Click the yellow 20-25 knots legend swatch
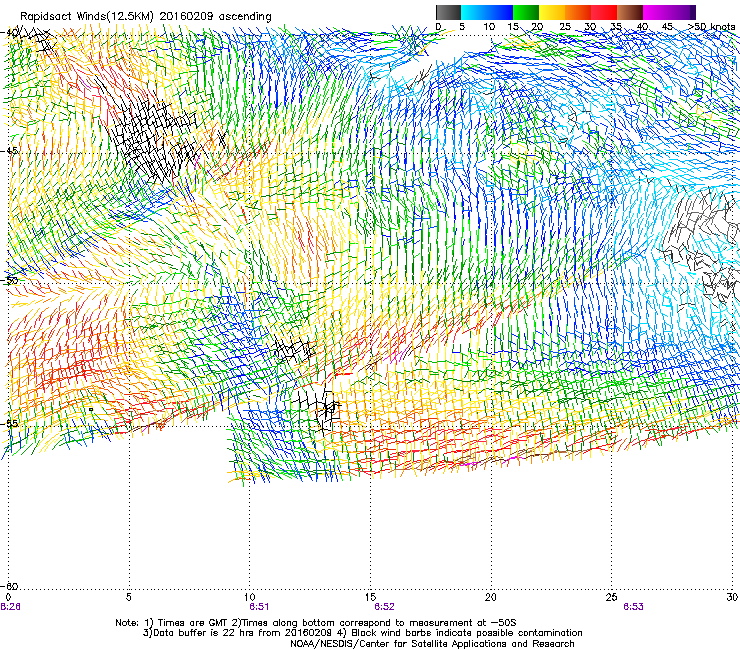 tap(552, 12)
